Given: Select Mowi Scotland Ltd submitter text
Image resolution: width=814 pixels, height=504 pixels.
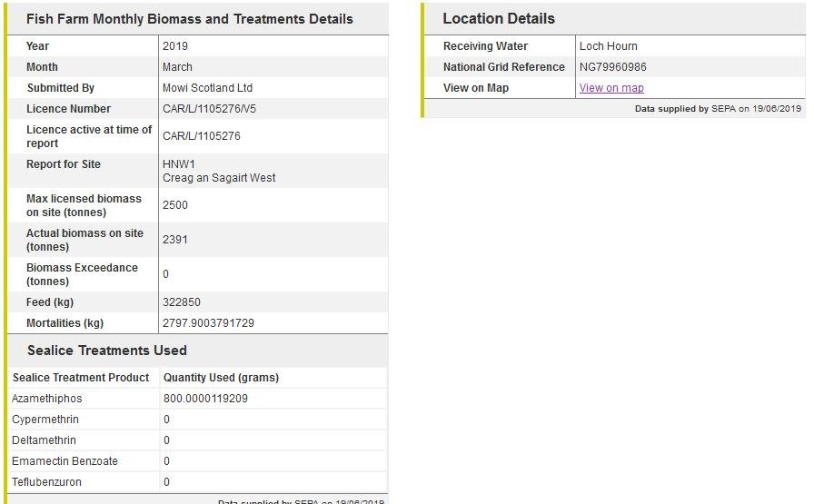Looking at the screenshot, I should [x=207, y=88].
